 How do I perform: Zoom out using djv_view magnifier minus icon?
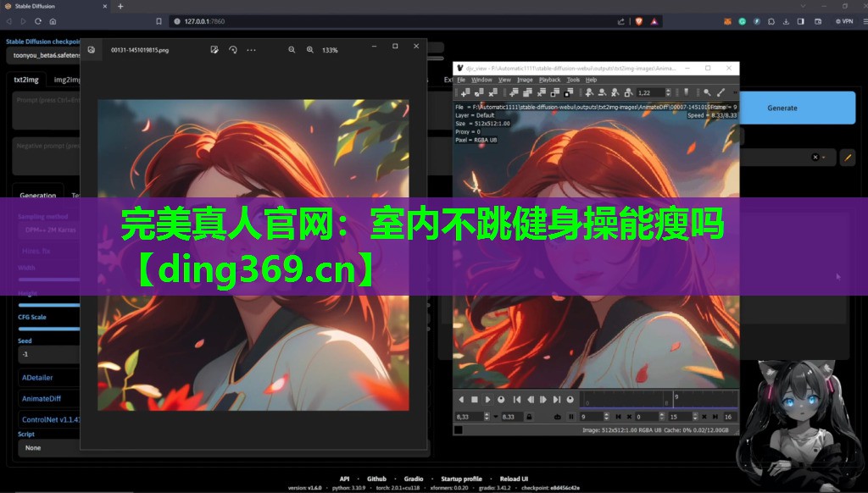pyautogui.click(x=603, y=92)
